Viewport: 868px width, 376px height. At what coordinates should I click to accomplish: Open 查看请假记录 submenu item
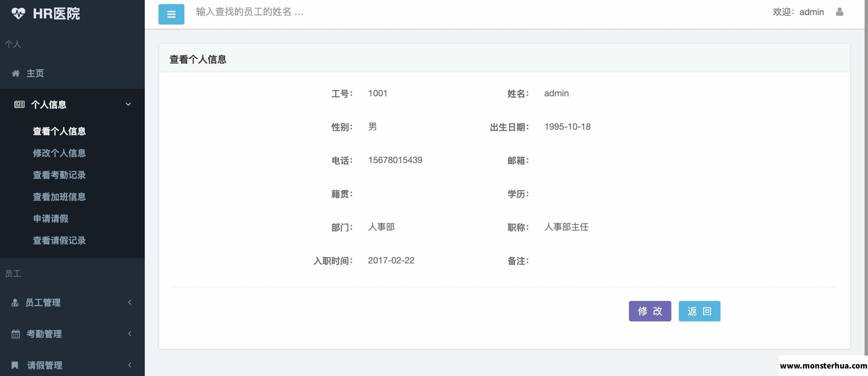coord(59,241)
